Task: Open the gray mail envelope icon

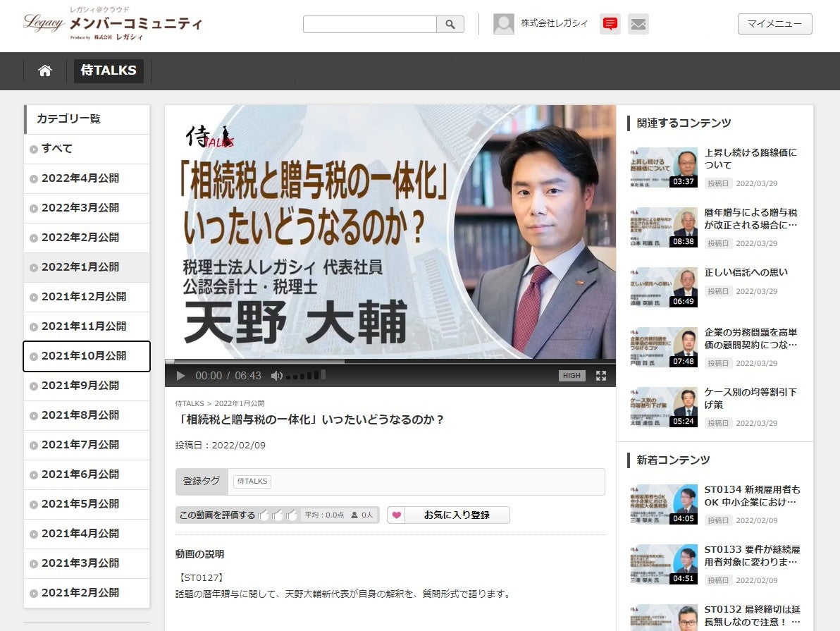Action: tap(638, 23)
